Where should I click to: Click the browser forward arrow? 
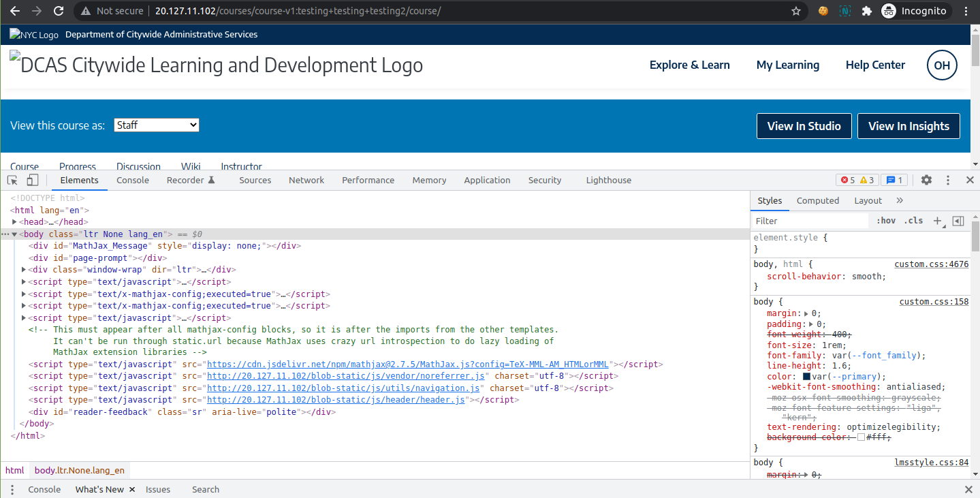pyautogui.click(x=37, y=11)
